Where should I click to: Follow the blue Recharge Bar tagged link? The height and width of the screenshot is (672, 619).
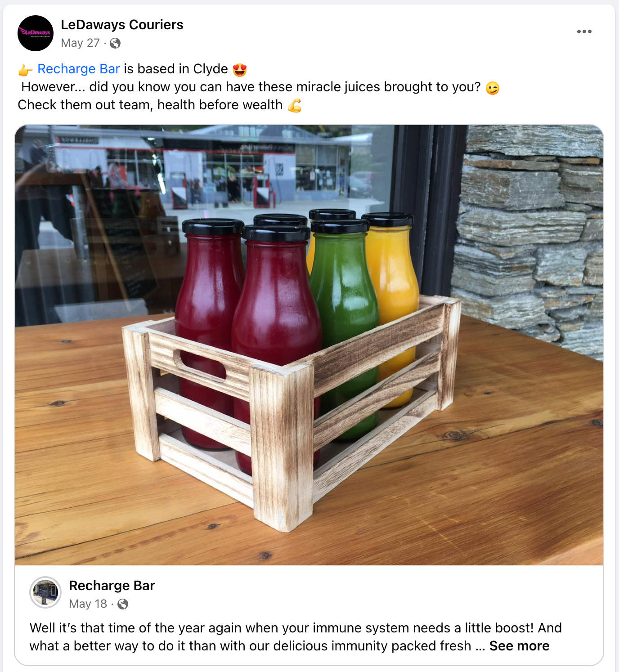click(79, 69)
